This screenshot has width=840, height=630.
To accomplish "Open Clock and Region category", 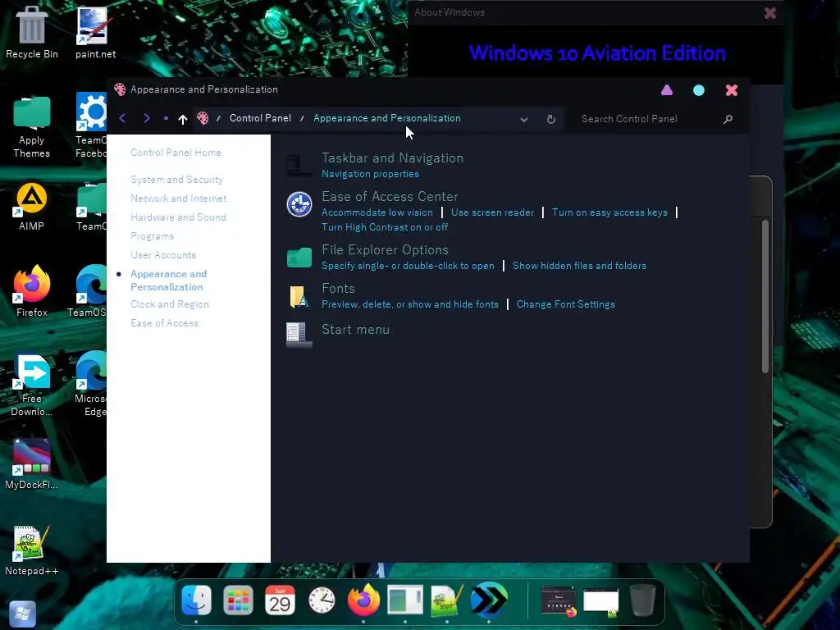I will pyautogui.click(x=170, y=304).
